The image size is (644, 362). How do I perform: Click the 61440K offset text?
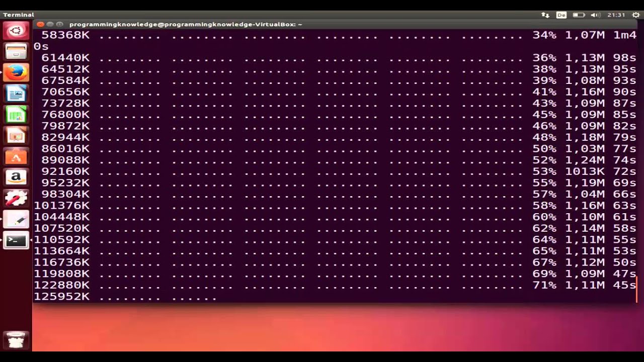click(x=65, y=58)
